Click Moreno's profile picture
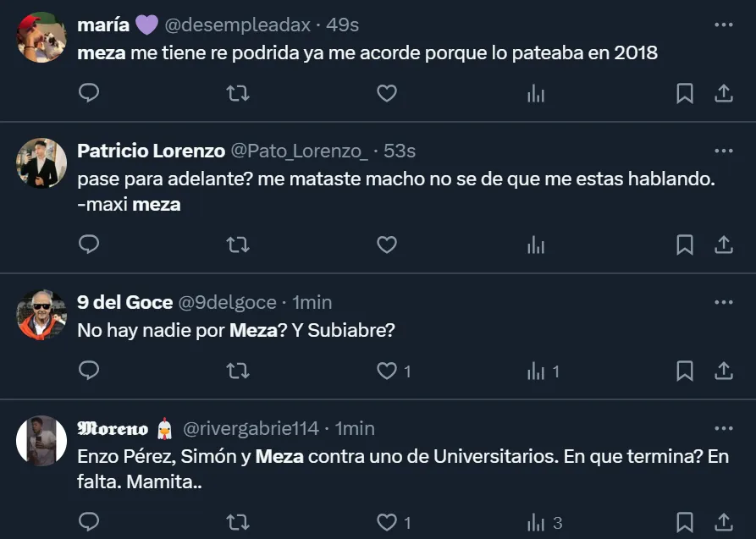Image resolution: width=756 pixels, height=539 pixels. coord(41,440)
